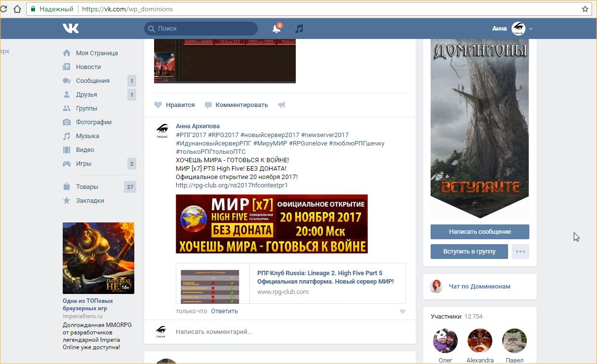This screenshot has height=364, width=597.
Task: Open member Alexandra's avatar
Action: [480, 341]
